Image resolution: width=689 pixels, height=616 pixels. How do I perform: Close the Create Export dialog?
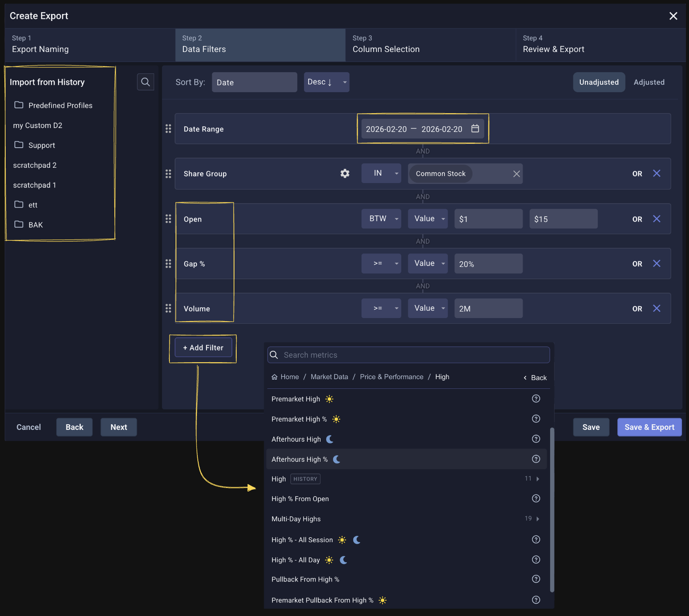point(673,16)
